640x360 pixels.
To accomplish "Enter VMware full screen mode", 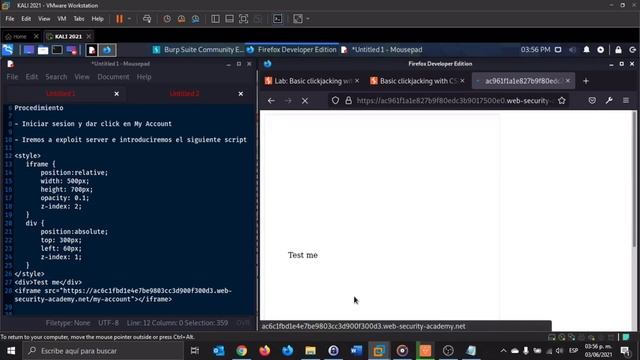I will [244, 19].
